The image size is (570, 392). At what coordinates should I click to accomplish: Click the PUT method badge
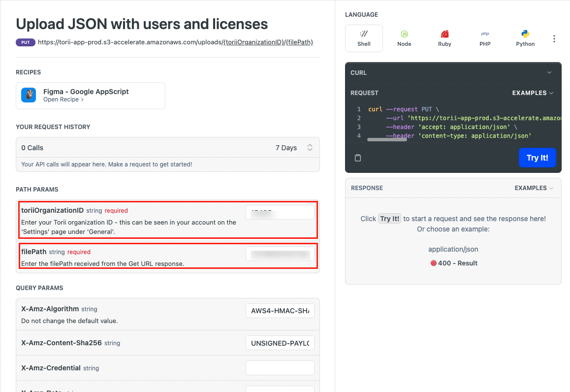pyautogui.click(x=26, y=42)
